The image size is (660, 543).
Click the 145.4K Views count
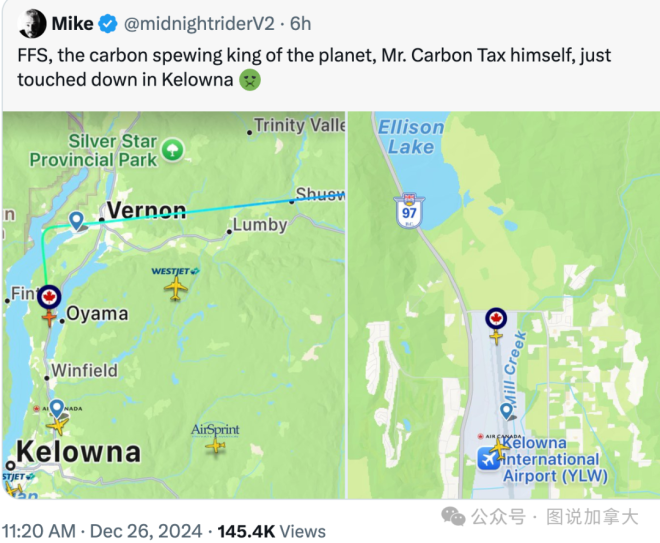coord(271,531)
